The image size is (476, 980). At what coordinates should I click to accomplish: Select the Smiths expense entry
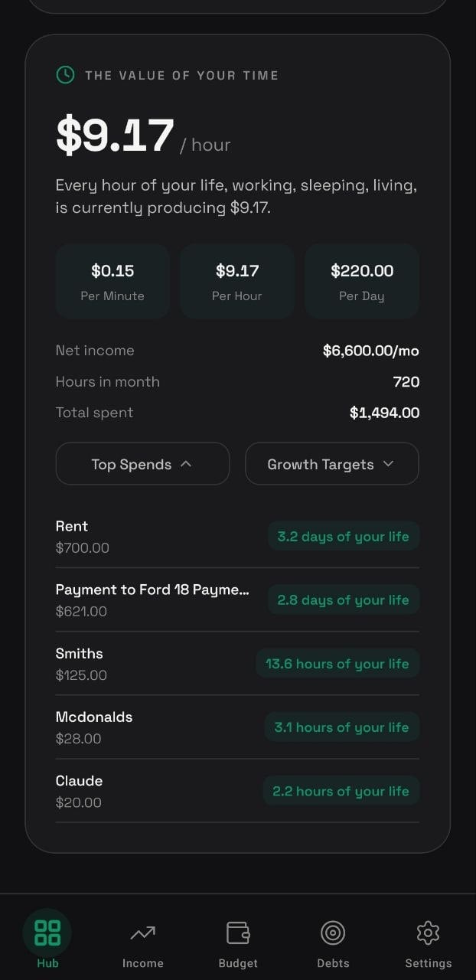coord(153,663)
